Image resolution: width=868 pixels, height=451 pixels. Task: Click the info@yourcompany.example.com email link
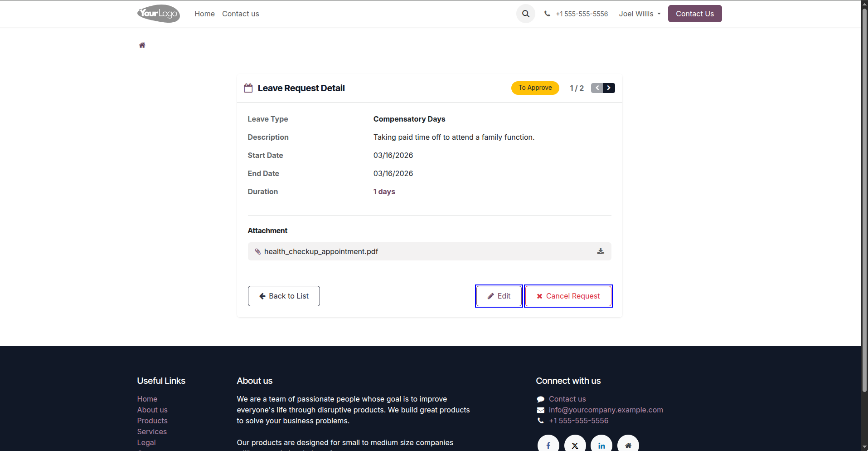[606, 410]
